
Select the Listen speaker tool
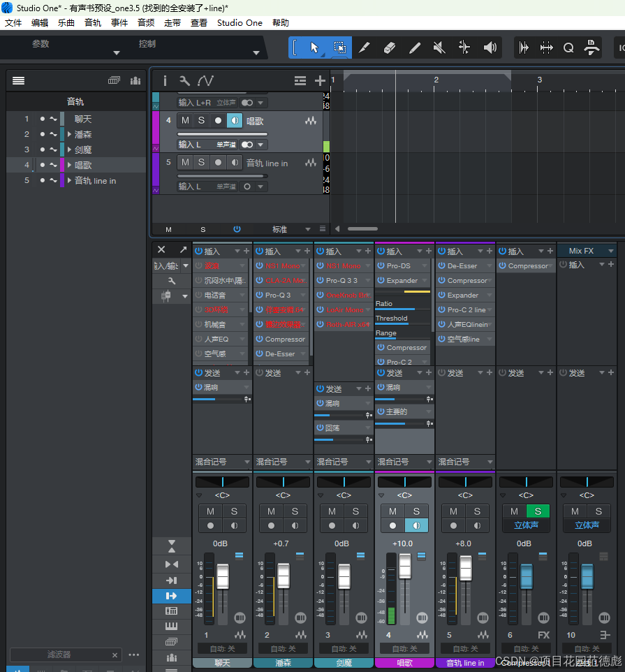coord(490,48)
